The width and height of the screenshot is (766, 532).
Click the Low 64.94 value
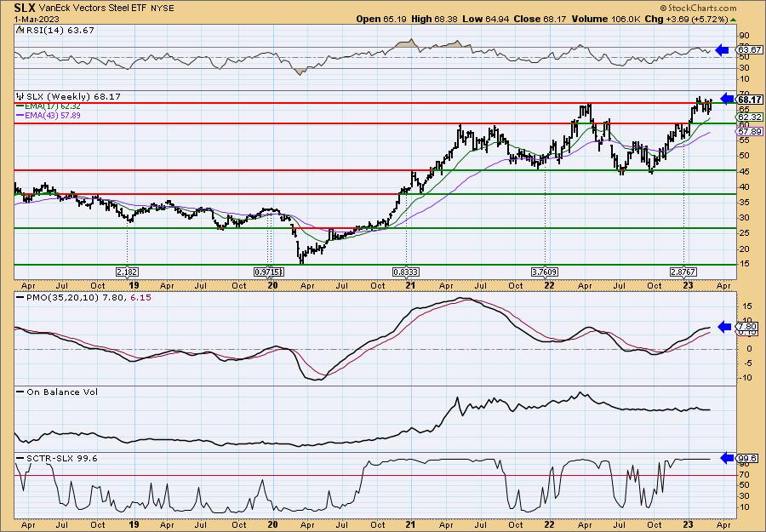(x=484, y=19)
